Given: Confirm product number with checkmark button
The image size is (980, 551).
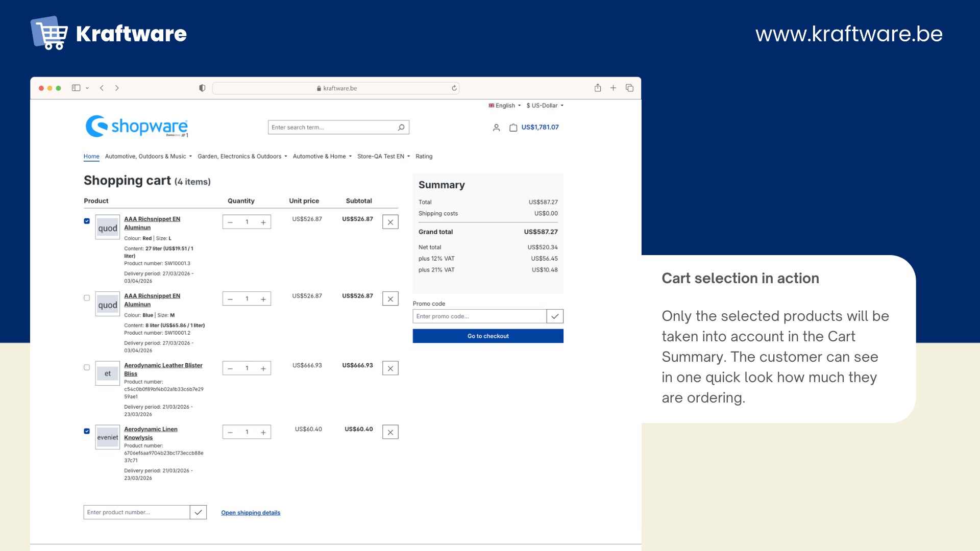Looking at the screenshot, I should pyautogui.click(x=198, y=512).
